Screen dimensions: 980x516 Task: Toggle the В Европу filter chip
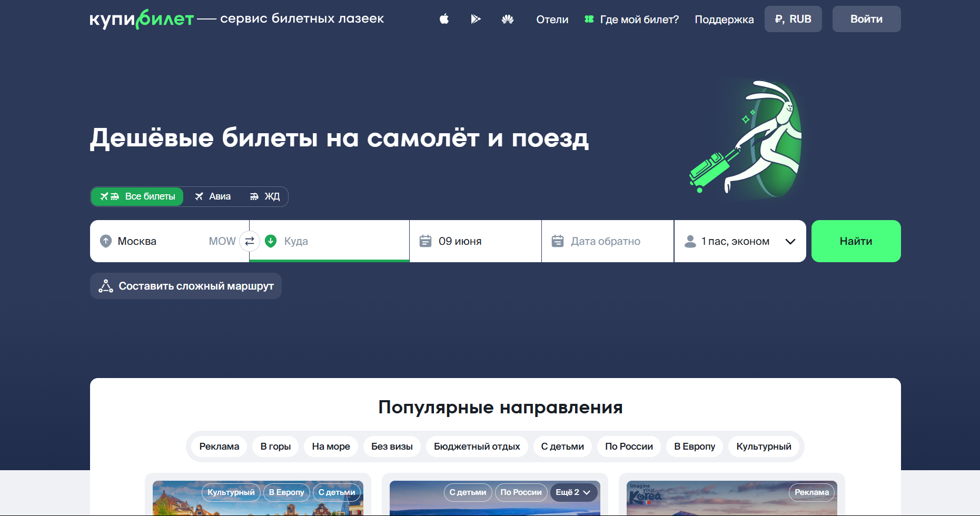click(695, 446)
